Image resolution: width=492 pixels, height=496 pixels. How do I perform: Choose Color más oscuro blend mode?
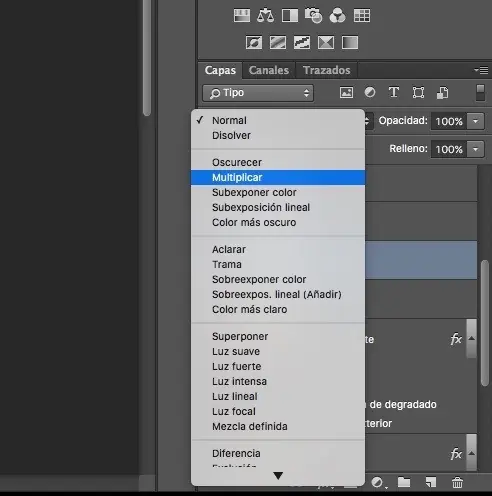278,222
